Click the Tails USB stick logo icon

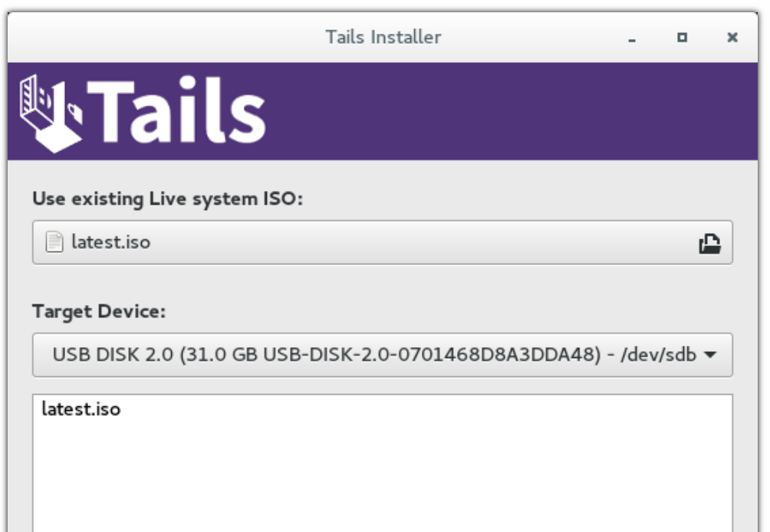51,113
